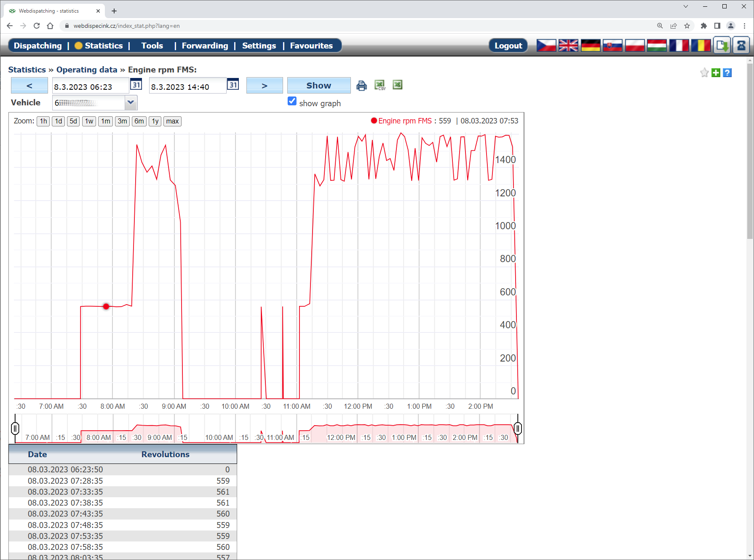Image resolution: width=754 pixels, height=560 pixels.
Task: Click the printer icon to print statistics
Action: (361, 86)
